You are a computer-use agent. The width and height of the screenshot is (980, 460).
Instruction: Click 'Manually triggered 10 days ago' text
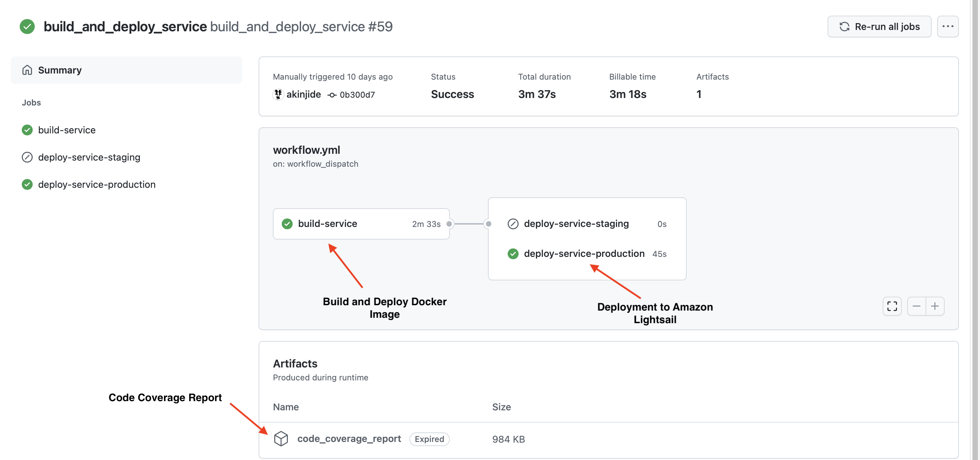click(332, 77)
